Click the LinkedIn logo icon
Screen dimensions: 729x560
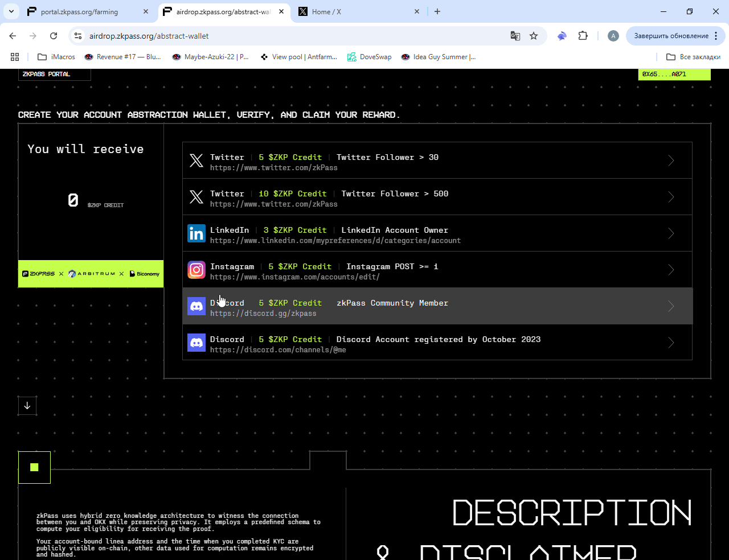point(196,233)
